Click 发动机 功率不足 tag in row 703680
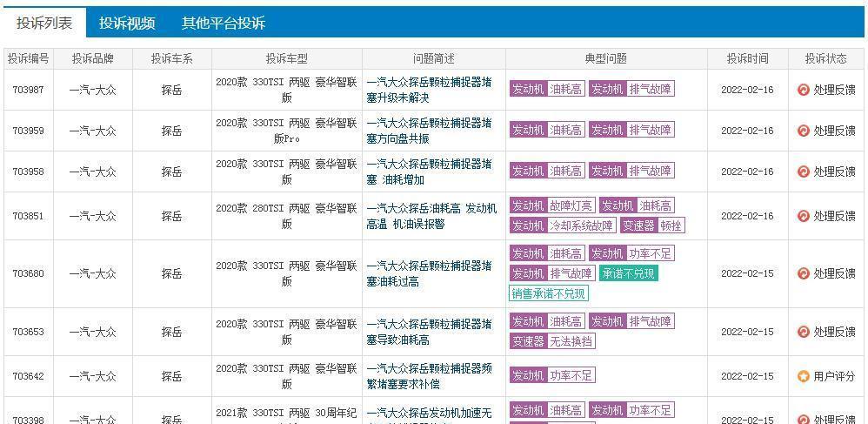Screen dimensions: 868x424 click(x=631, y=254)
